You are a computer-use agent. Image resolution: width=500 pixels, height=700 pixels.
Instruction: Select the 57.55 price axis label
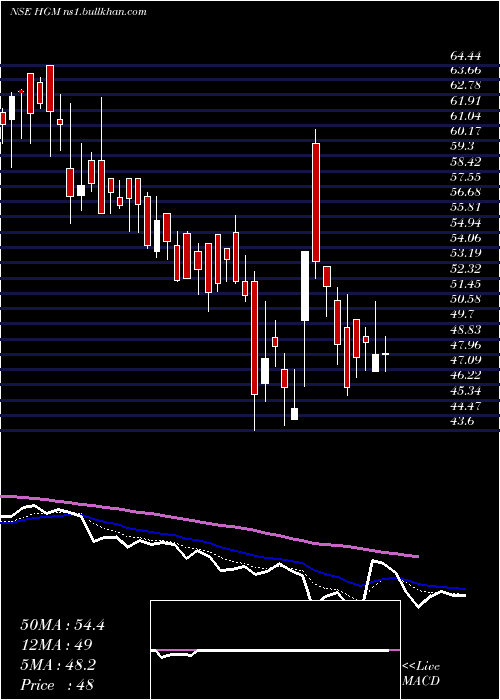[466, 177]
